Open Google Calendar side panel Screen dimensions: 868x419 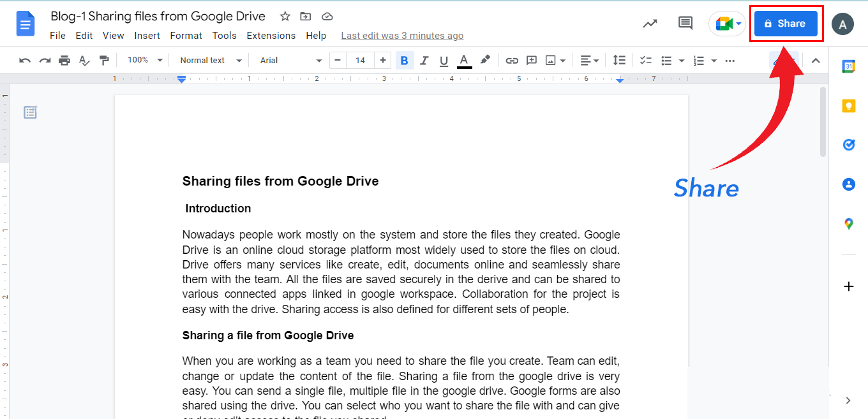[x=848, y=67]
